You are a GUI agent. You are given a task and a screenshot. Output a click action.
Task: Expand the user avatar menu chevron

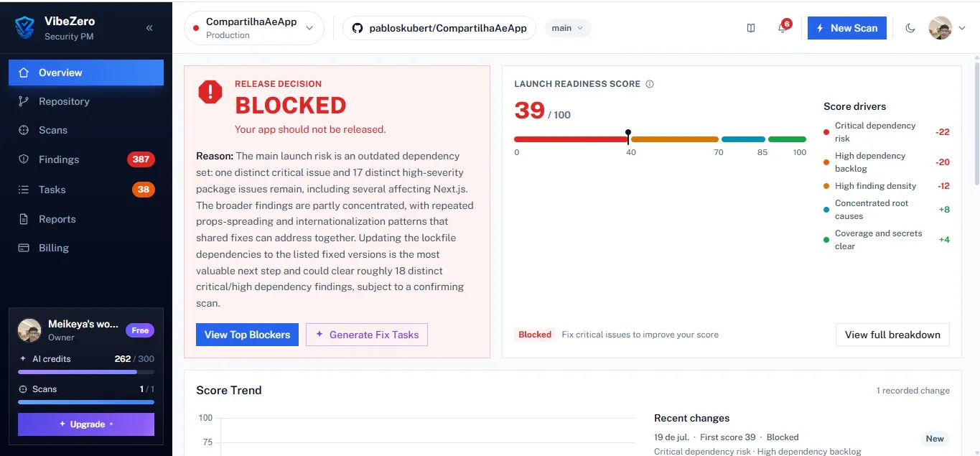(x=962, y=28)
